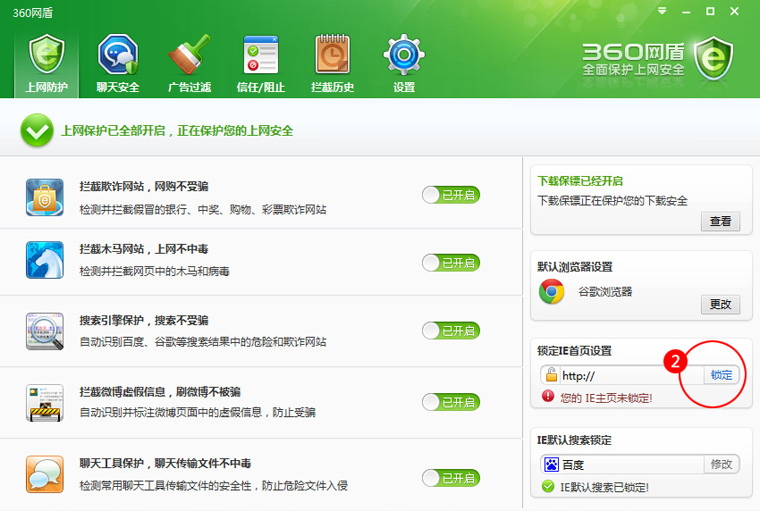
Task: Open the 拦截历史 history icon
Action: click(332, 63)
